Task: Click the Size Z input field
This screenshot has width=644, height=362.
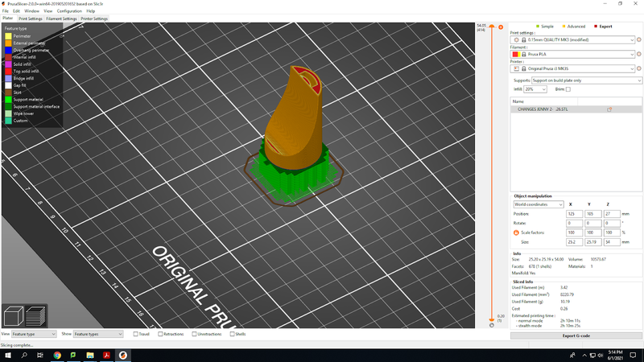Action: (612, 242)
